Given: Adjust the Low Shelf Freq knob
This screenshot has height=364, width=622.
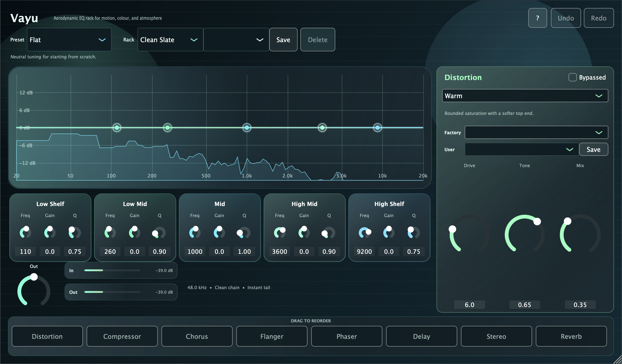Looking at the screenshot, I should click(x=25, y=232).
